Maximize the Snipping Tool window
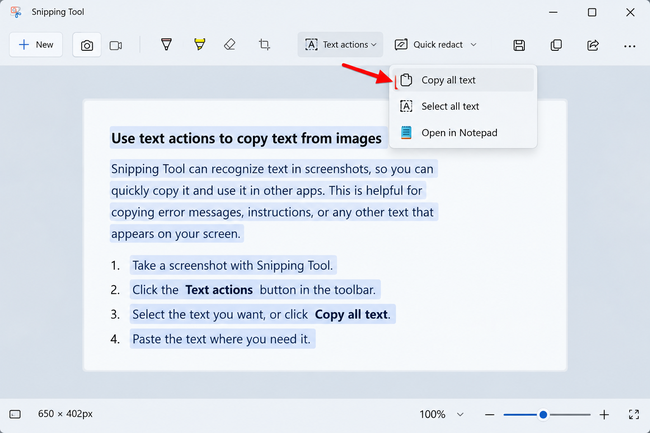 tap(592, 12)
